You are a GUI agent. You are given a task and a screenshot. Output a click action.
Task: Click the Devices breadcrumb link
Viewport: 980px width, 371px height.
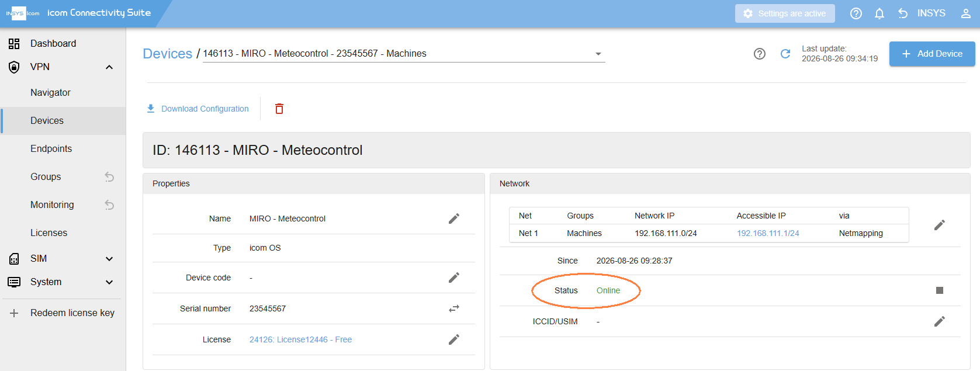click(x=168, y=54)
